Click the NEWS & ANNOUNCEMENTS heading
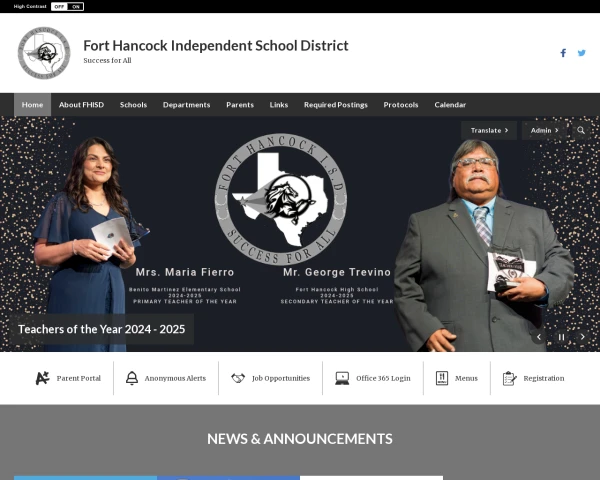Viewport: 600px width, 480px height. pos(300,439)
